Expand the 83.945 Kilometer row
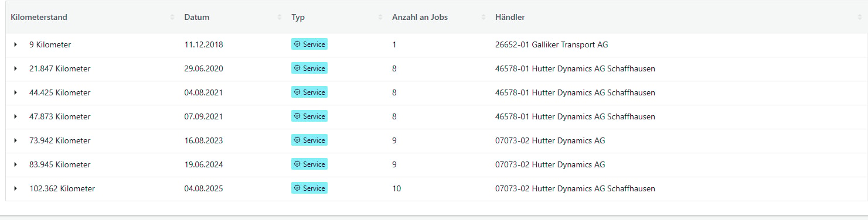Viewport: 868px width, 220px height. [x=15, y=164]
